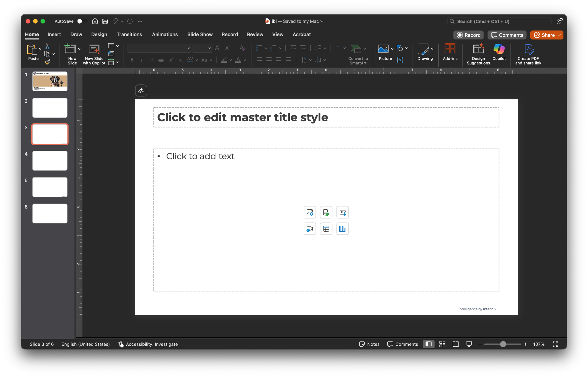Click the Insert Chart placeholder icon
This screenshot has width=588, height=377.
coord(342,229)
